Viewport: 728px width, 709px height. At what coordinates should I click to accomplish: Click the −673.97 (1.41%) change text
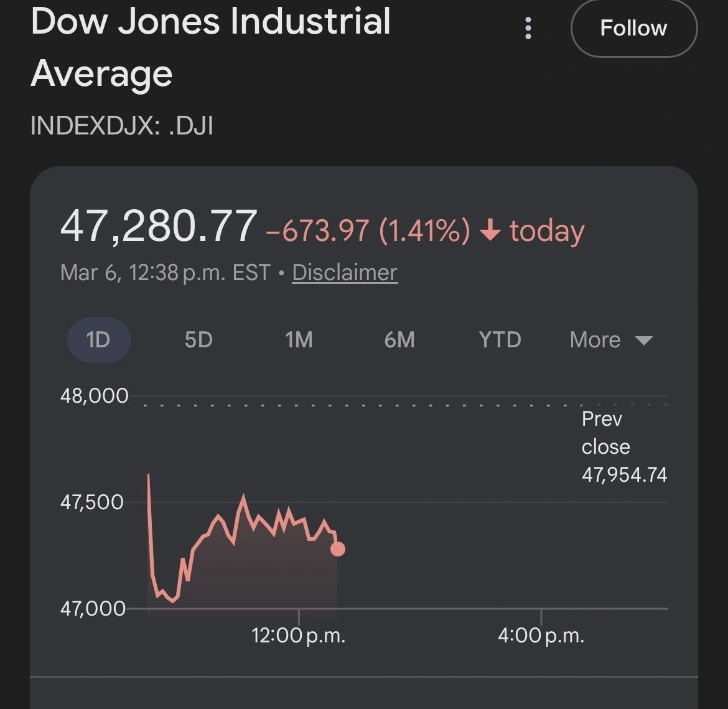coord(368,231)
